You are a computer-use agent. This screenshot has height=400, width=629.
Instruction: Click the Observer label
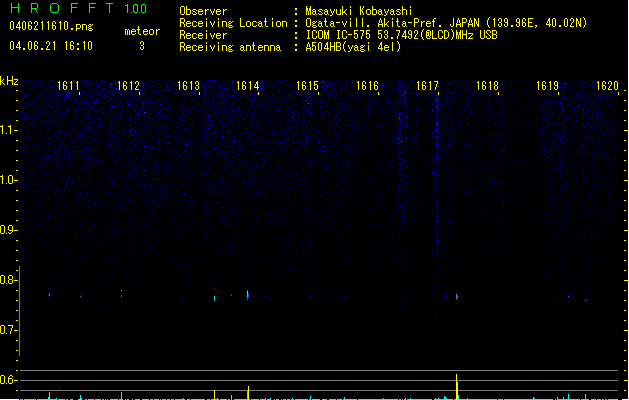click(x=203, y=11)
